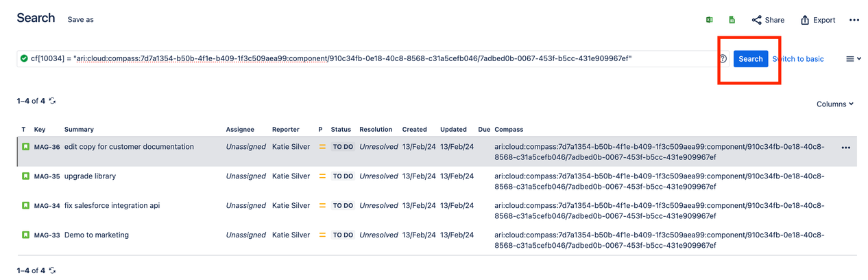This screenshot has height=280, width=868.
Task: Click story type icon for MAG-35
Action: point(25,176)
